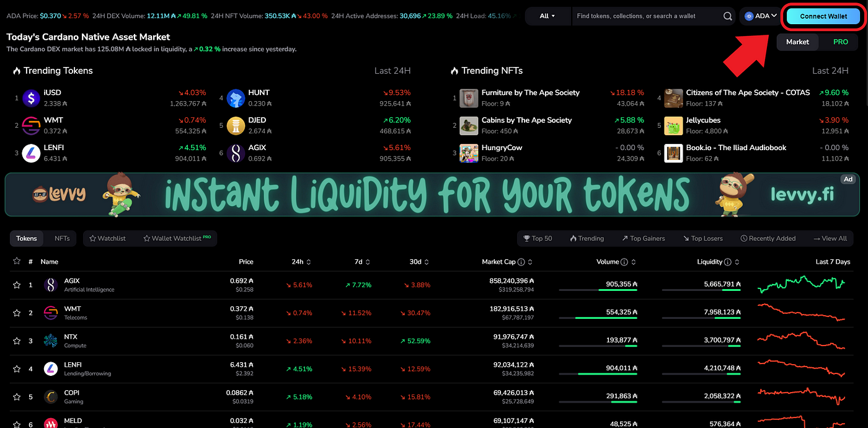Viewport: 868px width, 428px height.
Task: Click NTX volume bar
Action: point(598,346)
